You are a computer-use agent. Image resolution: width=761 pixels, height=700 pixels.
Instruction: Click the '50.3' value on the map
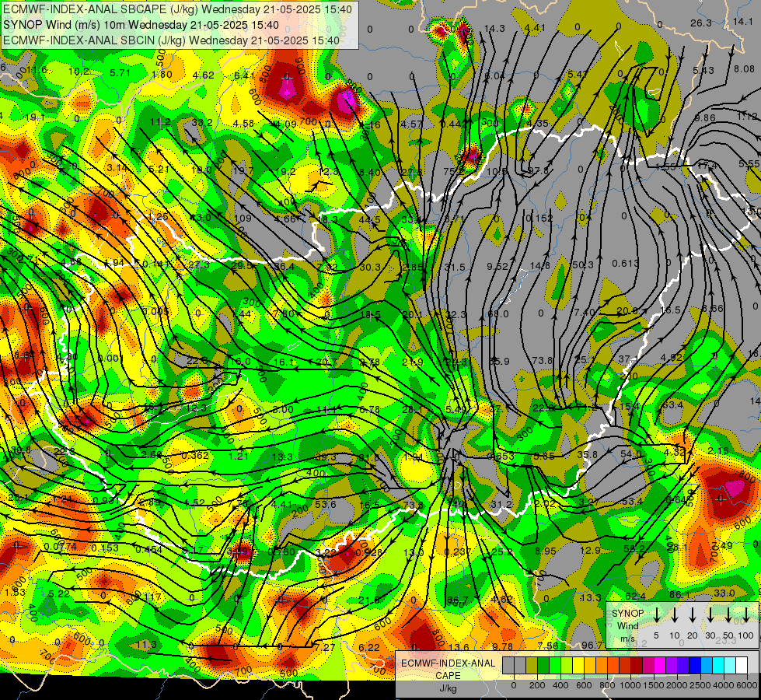point(583,264)
